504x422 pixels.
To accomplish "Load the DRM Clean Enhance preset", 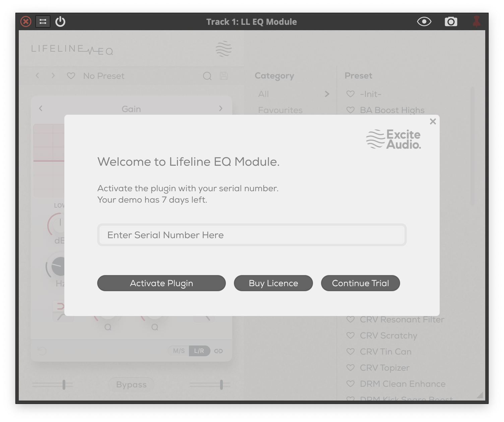I will pyautogui.click(x=403, y=384).
